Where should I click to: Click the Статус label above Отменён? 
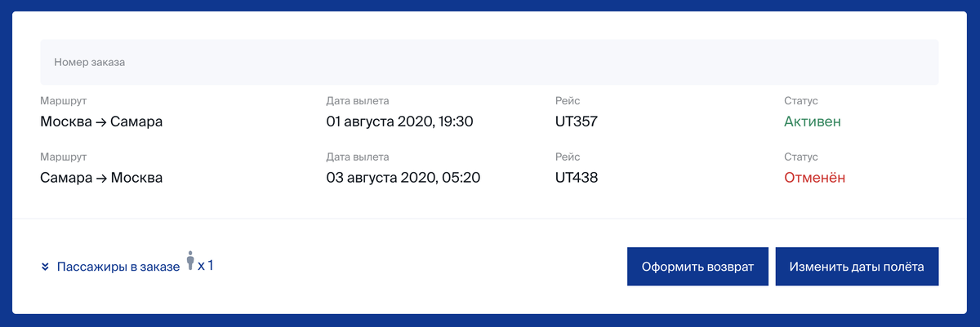pyautogui.click(x=800, y=157)
